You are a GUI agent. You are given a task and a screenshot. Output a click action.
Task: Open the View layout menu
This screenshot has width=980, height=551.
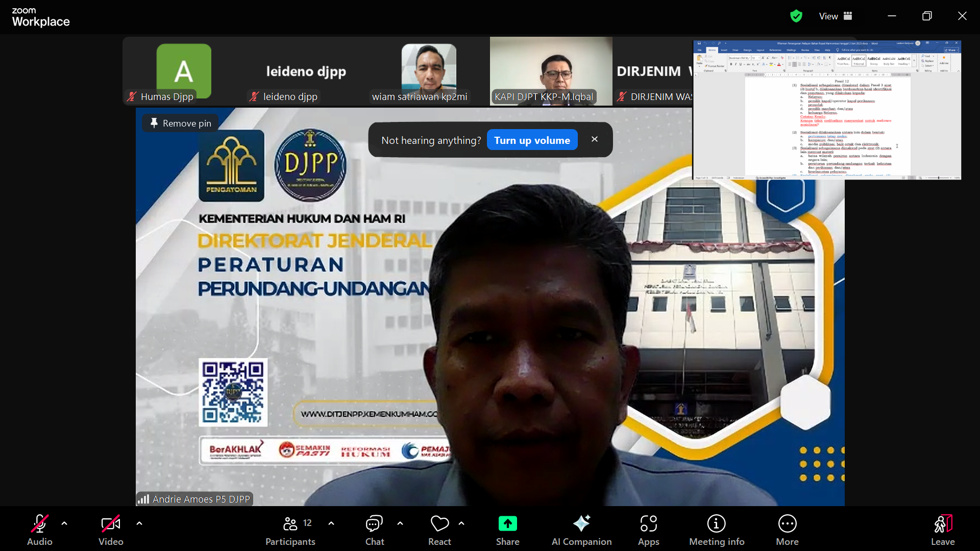tap(836, 16)
